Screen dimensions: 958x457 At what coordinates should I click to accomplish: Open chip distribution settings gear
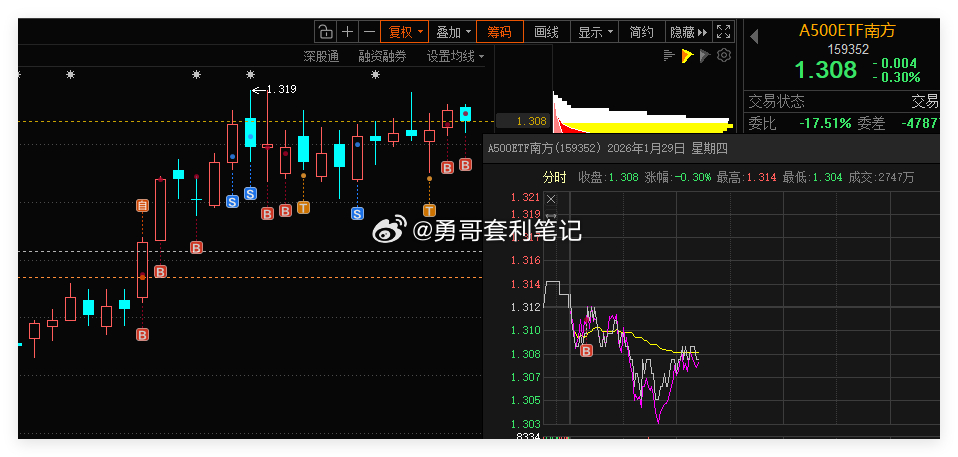[724, 56]
